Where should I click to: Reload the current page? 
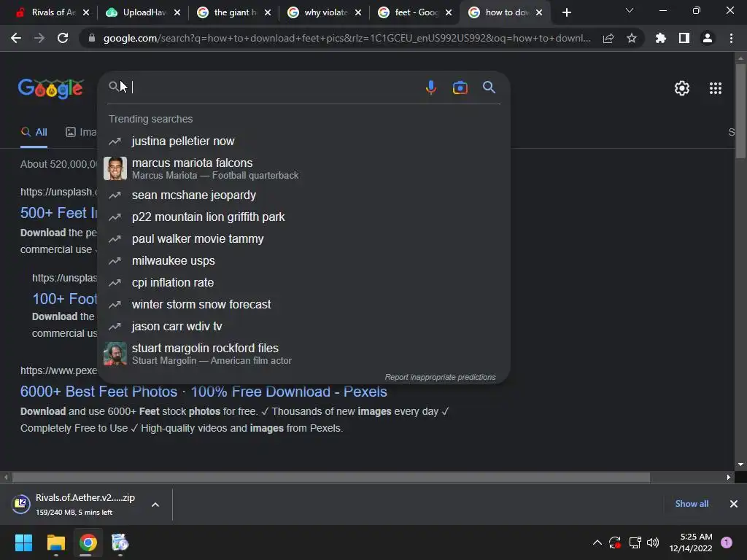click(63, 38)
